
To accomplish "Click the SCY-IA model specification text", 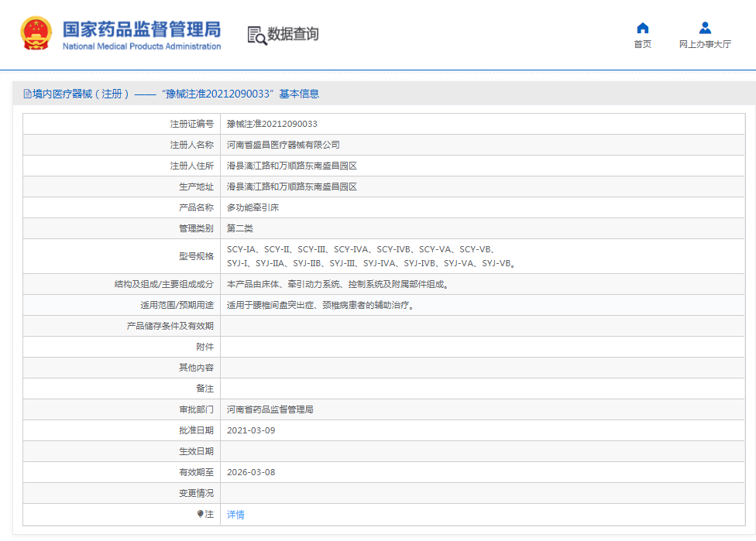I will pos(241,249).
